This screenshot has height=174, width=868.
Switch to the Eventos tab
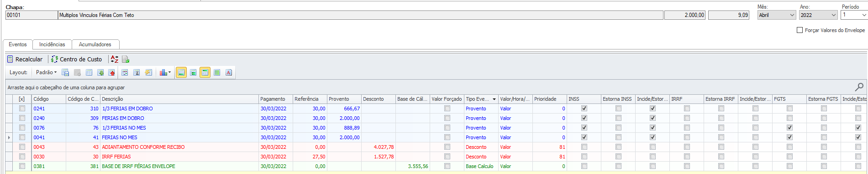point(18,44)
